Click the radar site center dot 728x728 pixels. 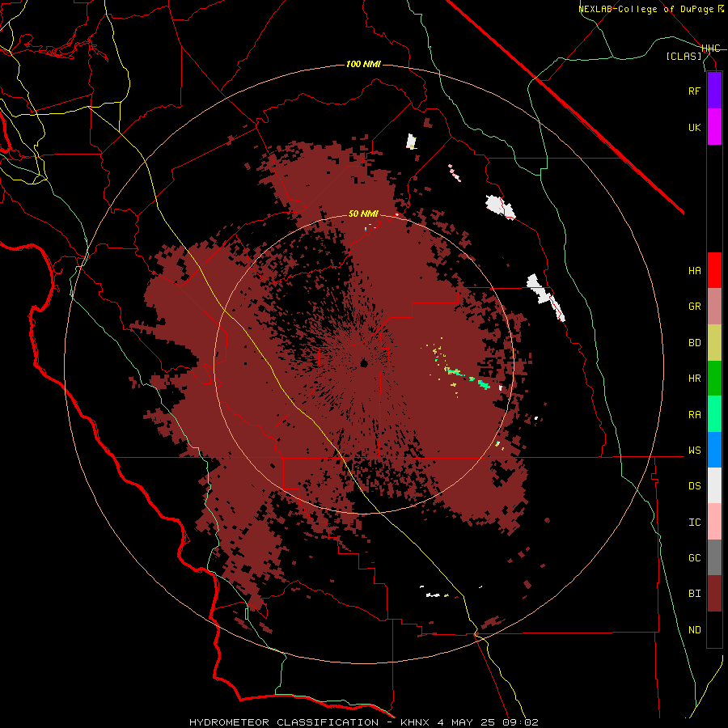(x=364, y=363)
